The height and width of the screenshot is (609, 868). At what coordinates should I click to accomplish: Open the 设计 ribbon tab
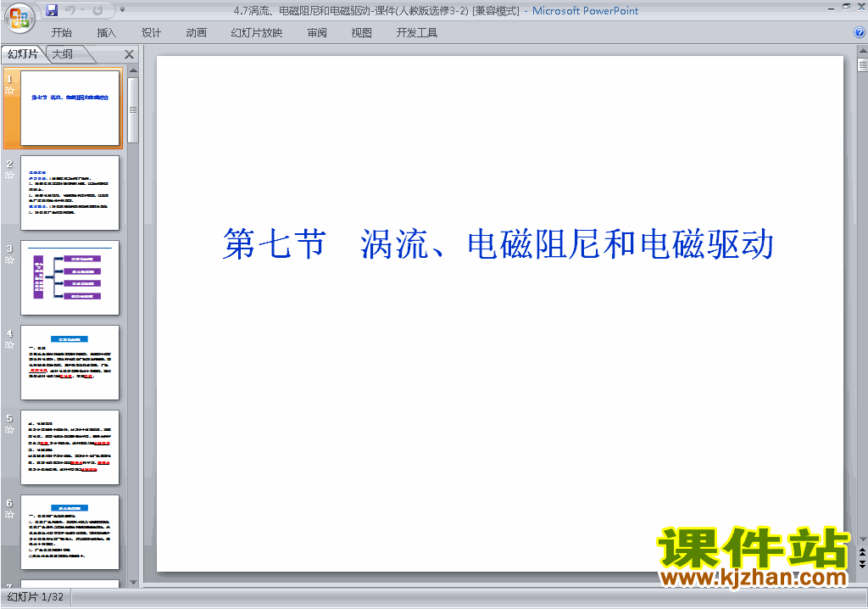click(151, 33)
